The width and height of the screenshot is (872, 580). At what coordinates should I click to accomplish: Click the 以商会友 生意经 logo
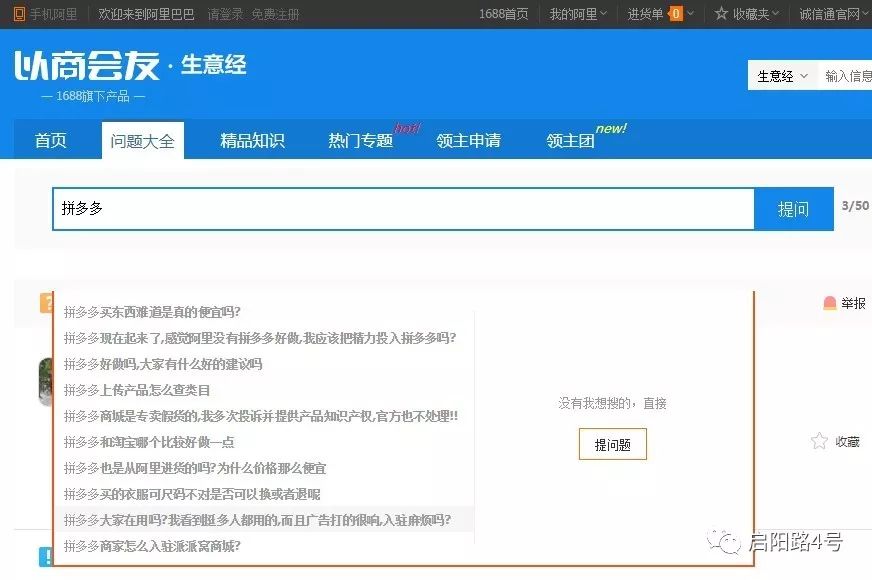pyautogui.click(x=130, y=65)
